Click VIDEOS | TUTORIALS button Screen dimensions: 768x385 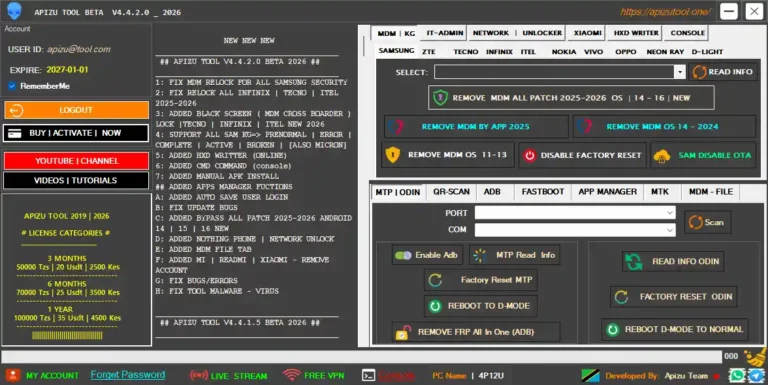tap(76, 180)
